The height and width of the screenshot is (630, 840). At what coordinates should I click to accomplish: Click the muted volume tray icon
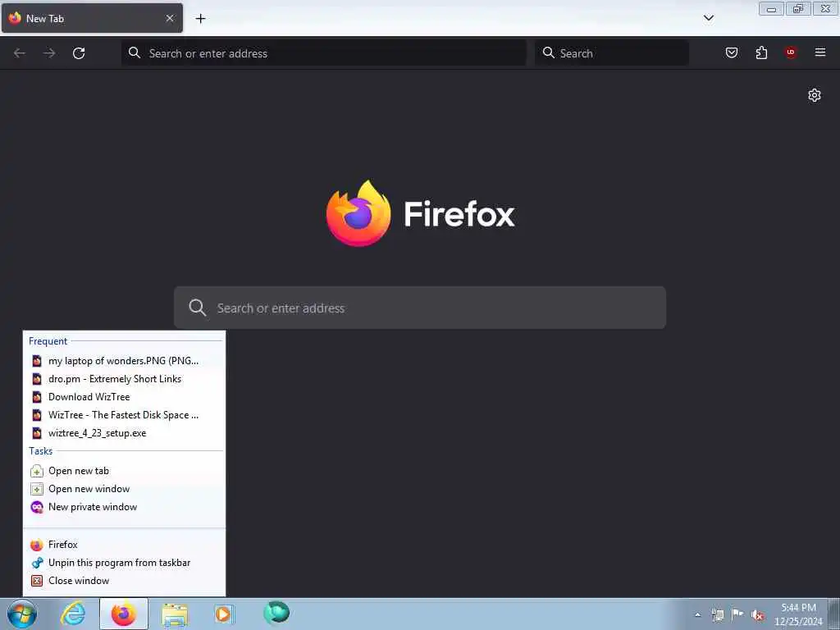click(x=757, y=615)
